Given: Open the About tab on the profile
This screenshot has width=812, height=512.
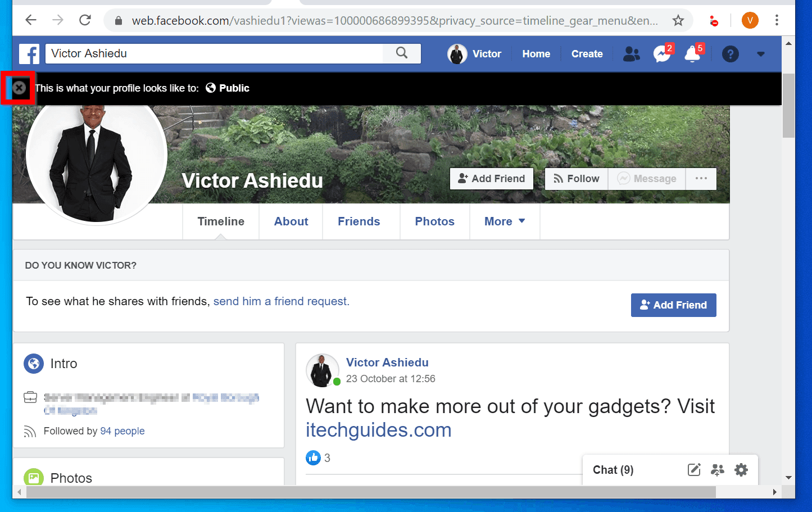Looking at the screenshot, I should coord(291,221).
